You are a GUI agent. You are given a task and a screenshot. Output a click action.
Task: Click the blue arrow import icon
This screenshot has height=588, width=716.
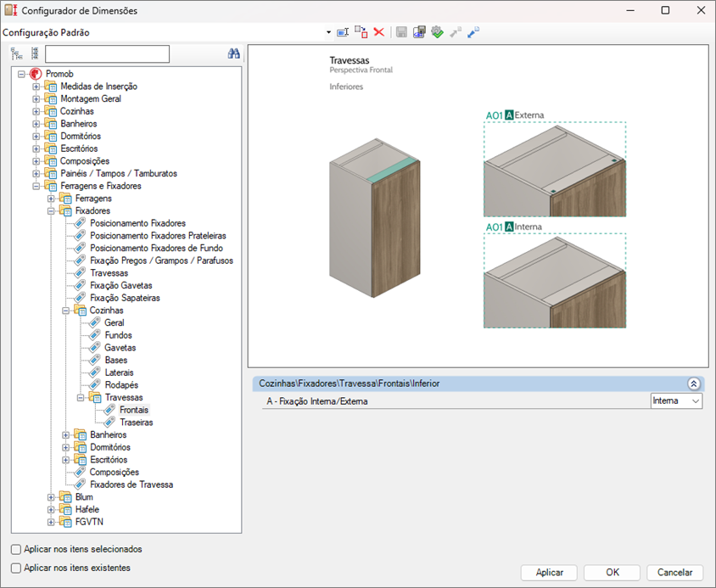473,32
